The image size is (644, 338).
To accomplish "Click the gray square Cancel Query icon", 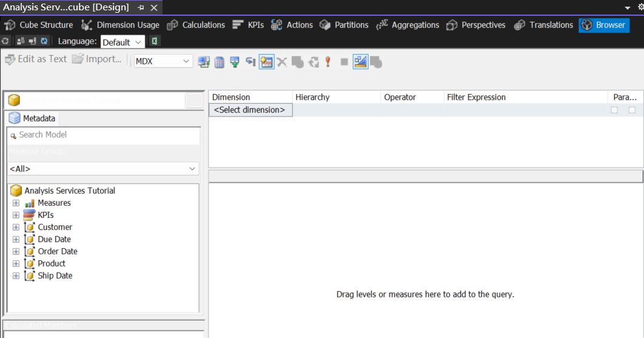I will 344,62.
